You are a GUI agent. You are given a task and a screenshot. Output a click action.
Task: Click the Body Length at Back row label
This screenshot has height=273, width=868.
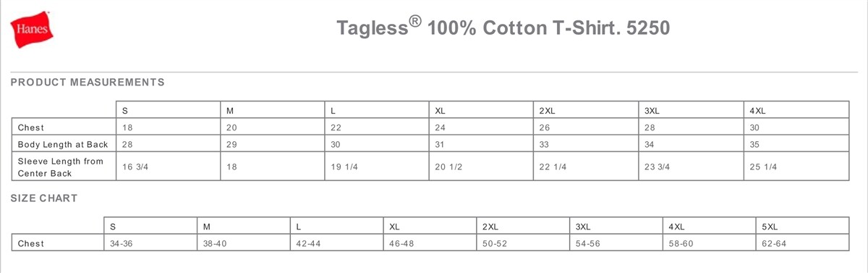(63, 144)
